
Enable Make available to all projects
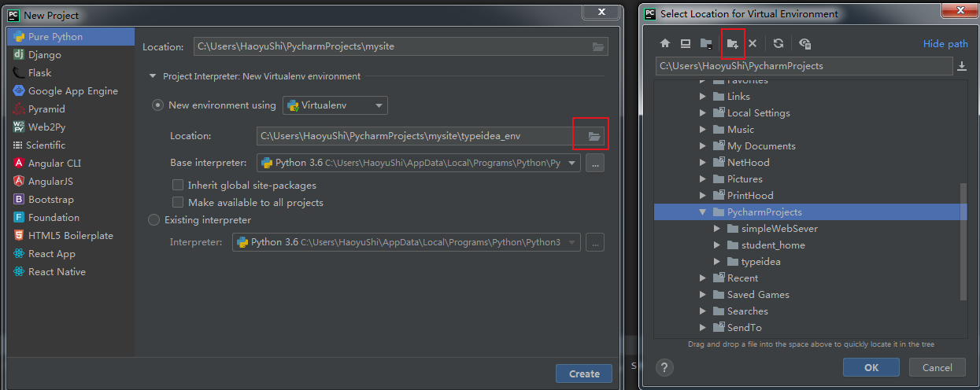(178, 203)
